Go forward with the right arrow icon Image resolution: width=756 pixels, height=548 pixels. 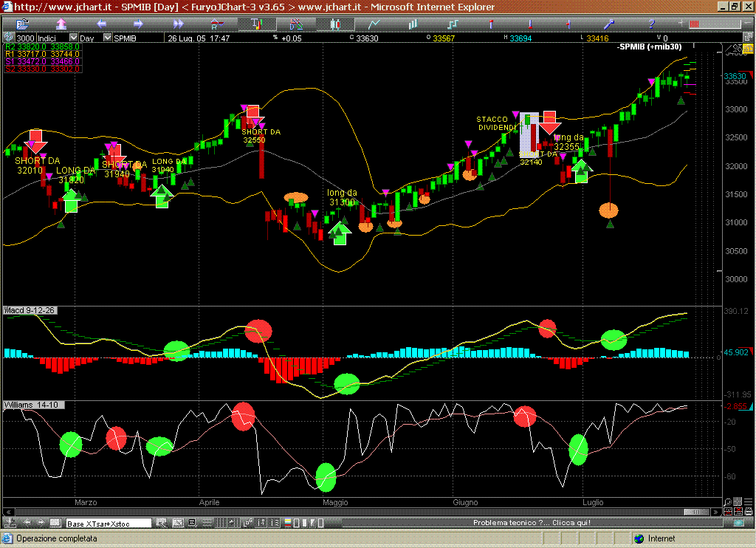click(138, 24)
